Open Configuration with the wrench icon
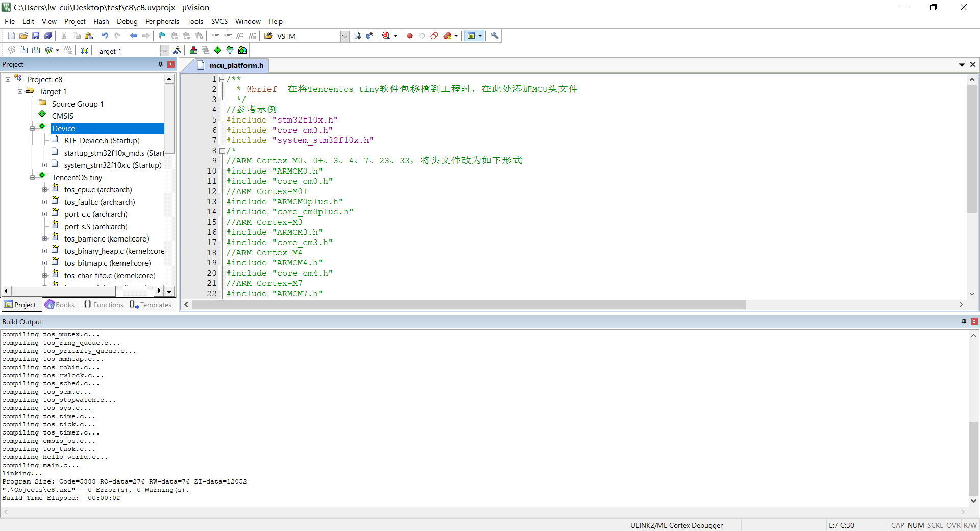The height and width of the screenshot is (531, 980). [495, 36]
